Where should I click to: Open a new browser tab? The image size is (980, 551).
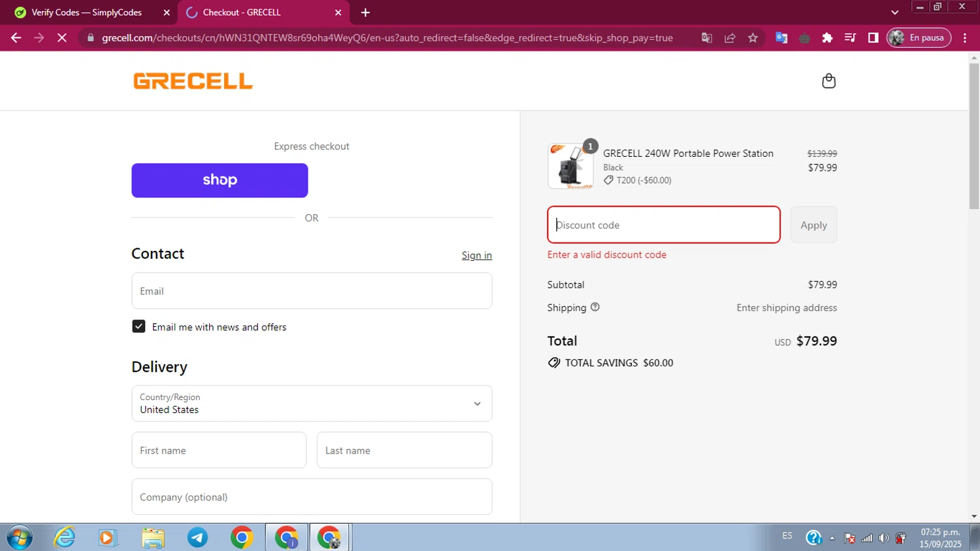click(365, 12)
